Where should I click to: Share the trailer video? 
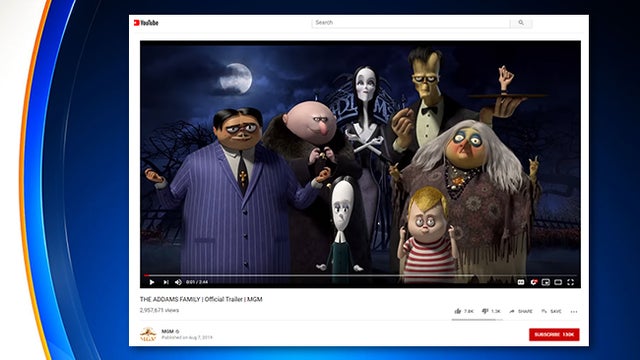coord(521,311)
